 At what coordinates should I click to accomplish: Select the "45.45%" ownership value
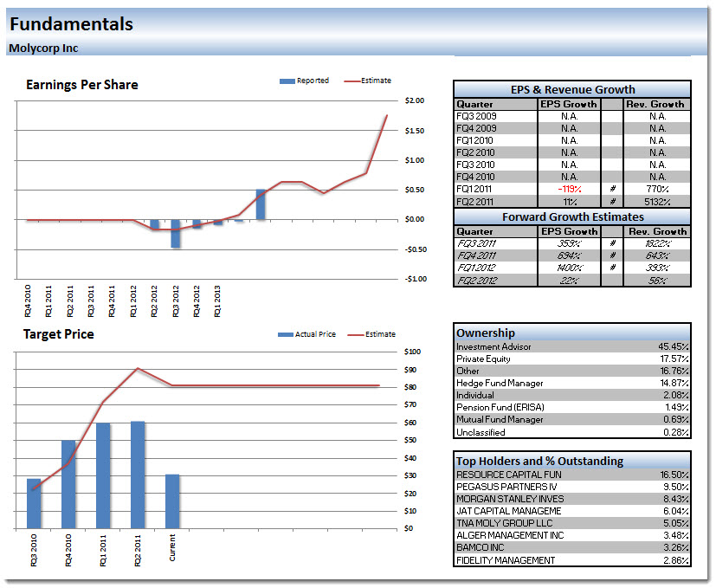coord(674,346)
